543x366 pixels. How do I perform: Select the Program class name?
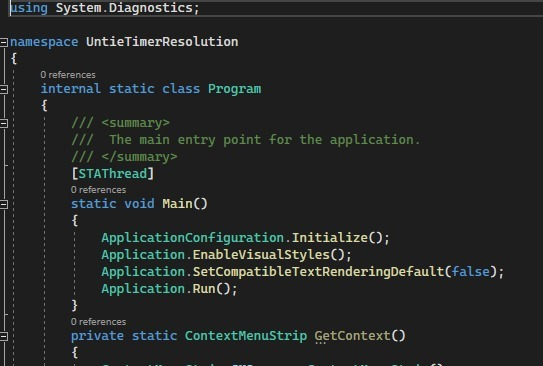pyautogui.click(x=234, y=89)
